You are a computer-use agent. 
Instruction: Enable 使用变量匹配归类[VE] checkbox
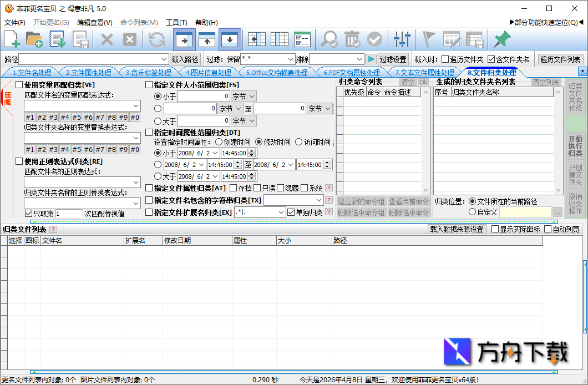[x=19, y=85]
